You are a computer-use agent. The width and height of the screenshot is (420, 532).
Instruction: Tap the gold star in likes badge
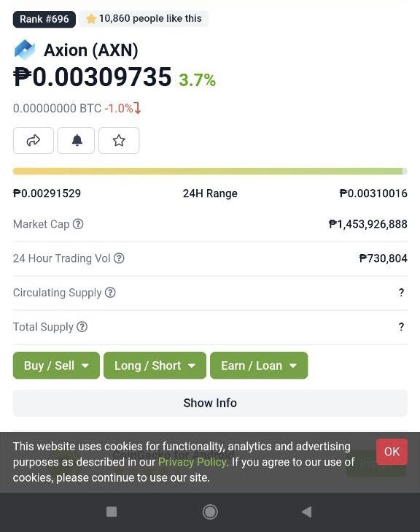tap(91, 19)
